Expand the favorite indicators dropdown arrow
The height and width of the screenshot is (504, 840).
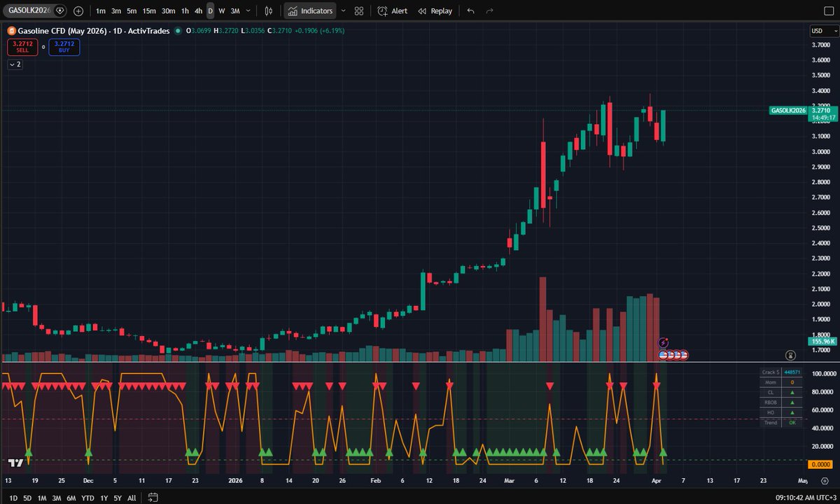[x=343, y=11]
